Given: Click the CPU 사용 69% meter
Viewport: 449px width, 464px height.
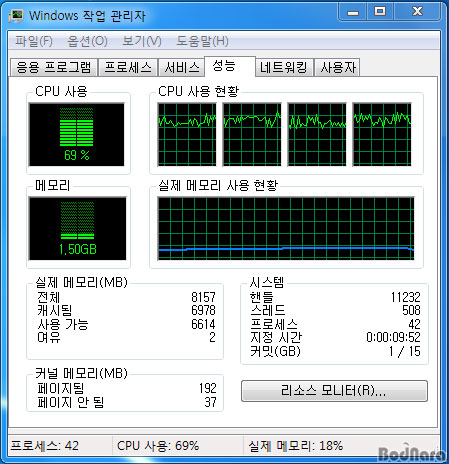Looking at the screenshot, I should pyautogui.click(x=77, y=135).
